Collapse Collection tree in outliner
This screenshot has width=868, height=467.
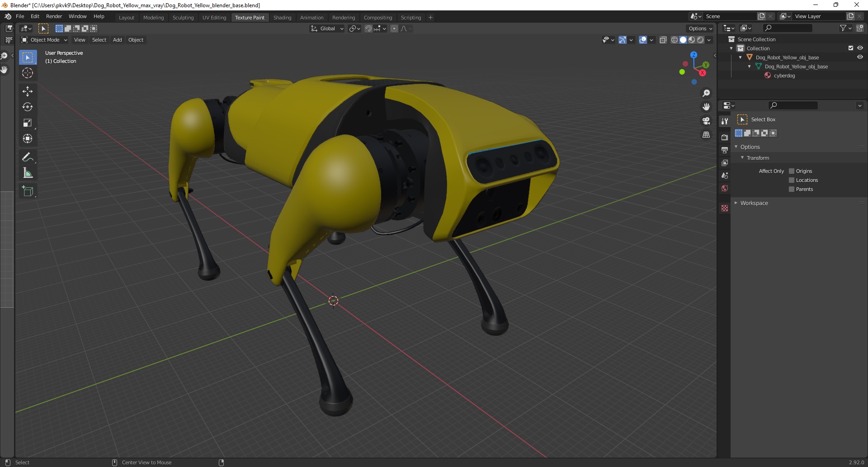click(x=731, y=48)
